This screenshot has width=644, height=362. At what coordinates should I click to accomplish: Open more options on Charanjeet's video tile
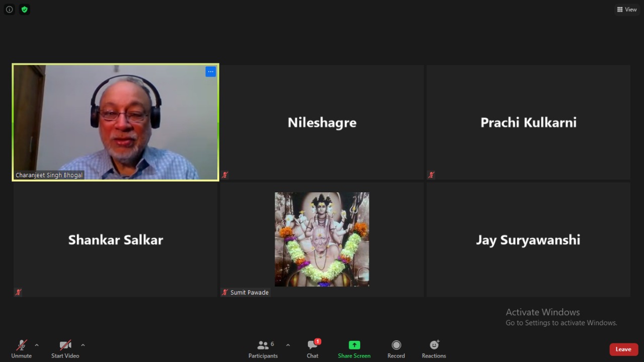click(211, 71)
